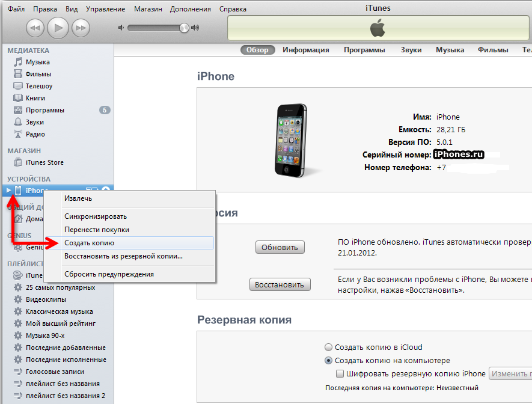Open the Файл menu
532x404 pixels.
(16, 9)
